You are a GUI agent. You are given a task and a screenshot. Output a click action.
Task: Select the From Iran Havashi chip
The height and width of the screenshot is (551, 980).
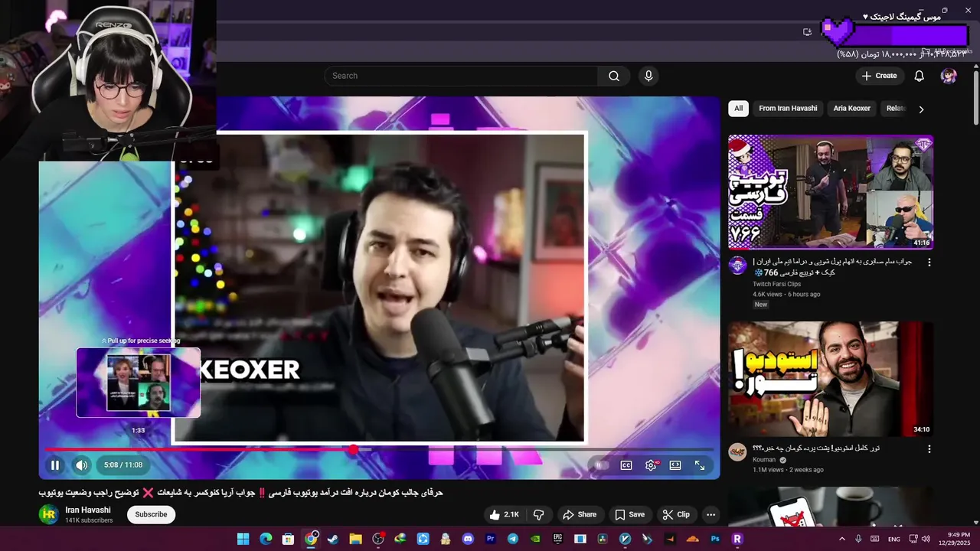tap(788, 109)
